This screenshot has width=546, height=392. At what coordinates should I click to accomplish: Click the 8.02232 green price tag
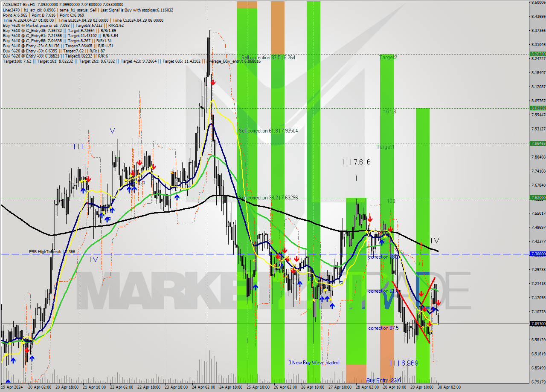(x=537, y=108)
